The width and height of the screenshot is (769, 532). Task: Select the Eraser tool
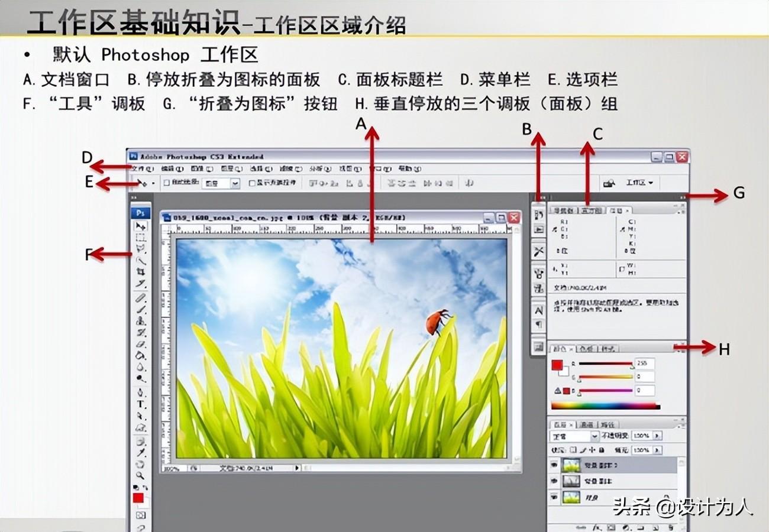141,344
